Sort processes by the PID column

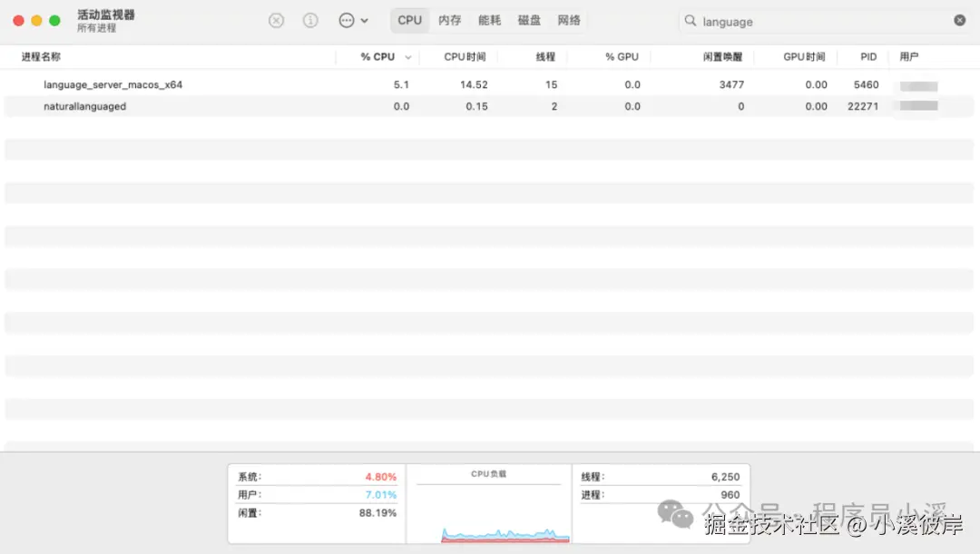click(x=867, y=56)
